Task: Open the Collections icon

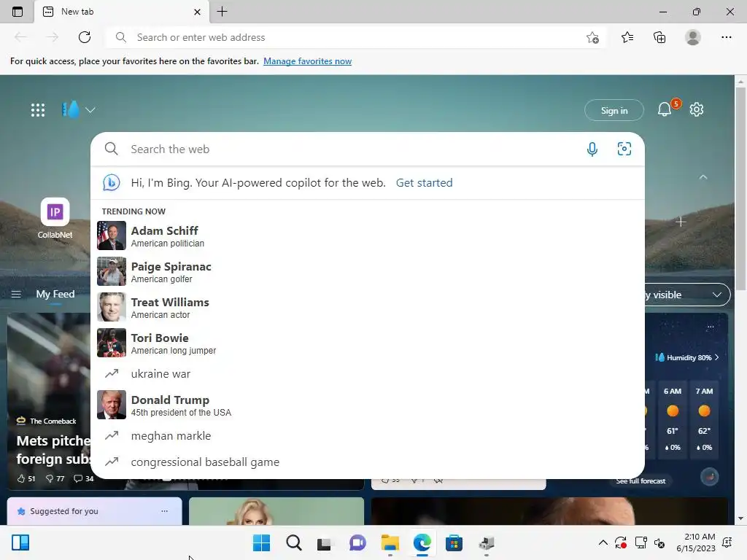Action: (x=659, y=37)
